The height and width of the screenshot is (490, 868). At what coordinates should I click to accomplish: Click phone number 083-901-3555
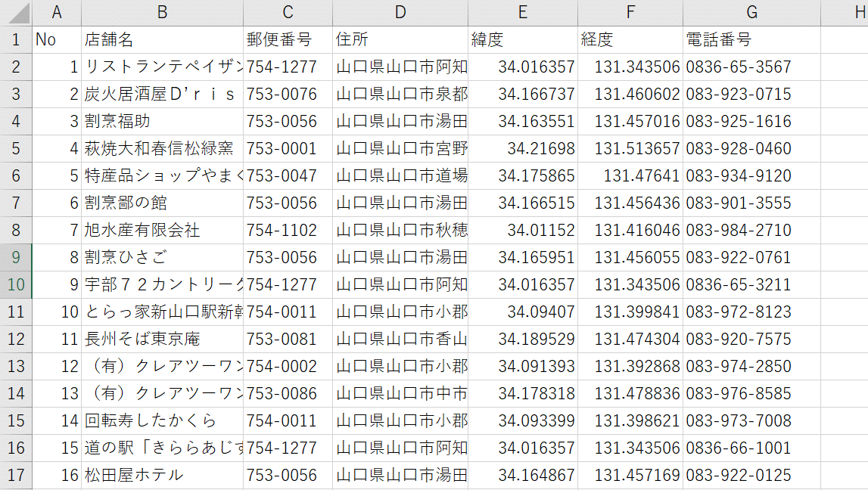tap(751, 203)
